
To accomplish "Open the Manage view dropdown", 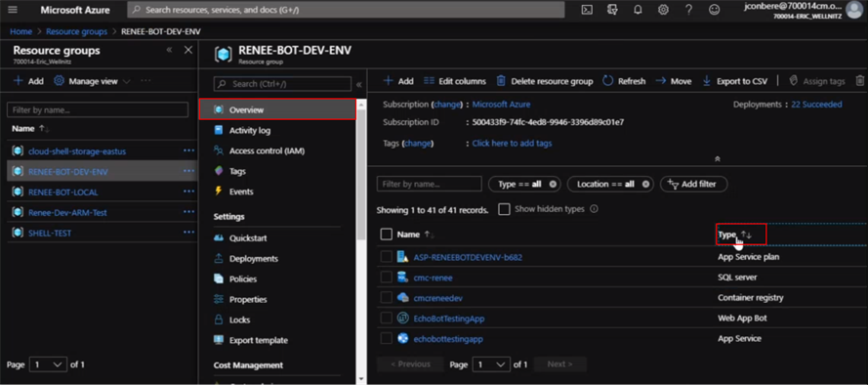I will (x=92, y=81).
